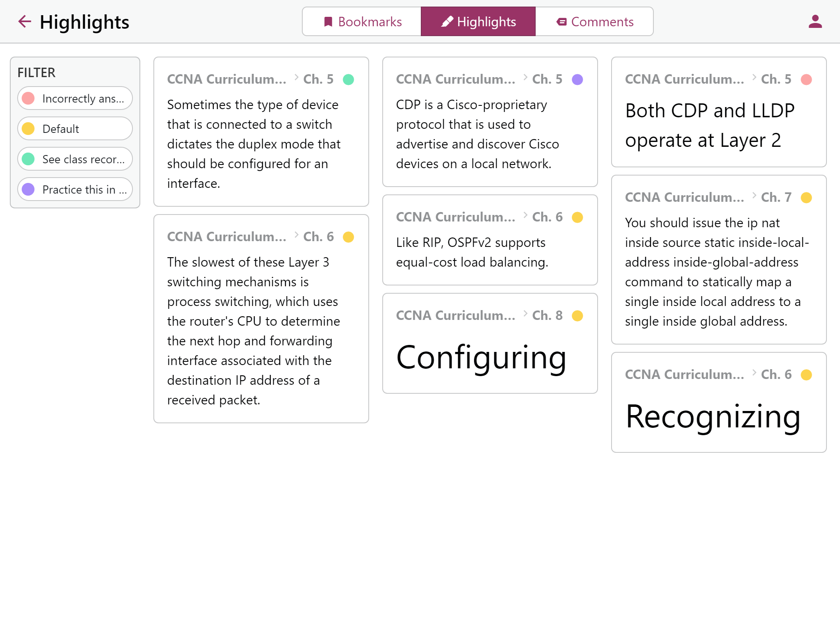840x630 pixels.
Task: Click the pink dot on the LLDP card
Action: click(806, 80)
